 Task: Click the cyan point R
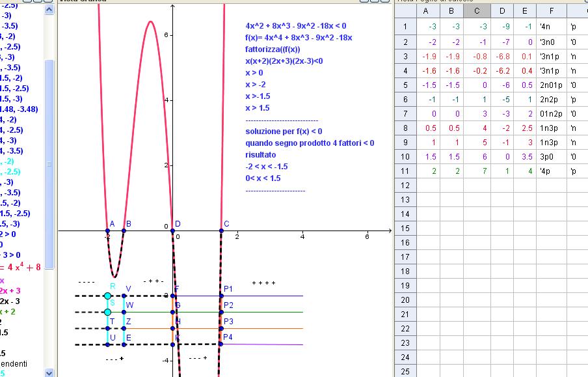pyautogui.click(x=107, y=296)
